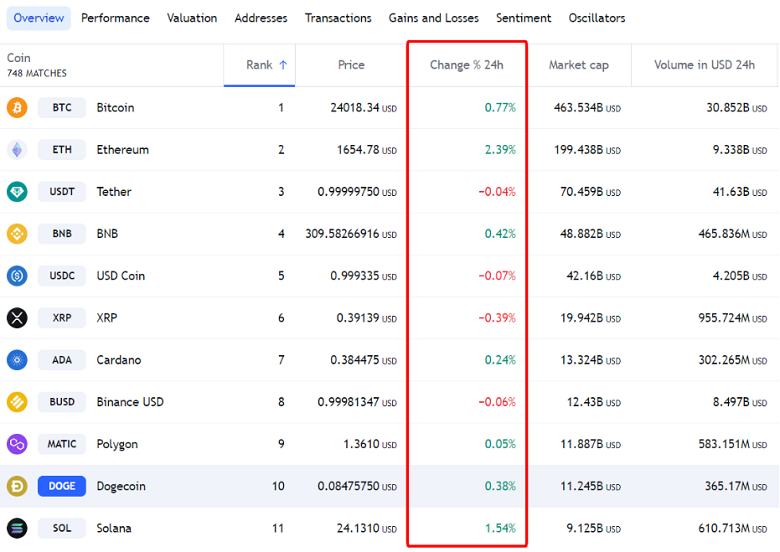The image size is (780, 552).
Task: Switch to the Valuation tab
Action: tap(192, 18)
